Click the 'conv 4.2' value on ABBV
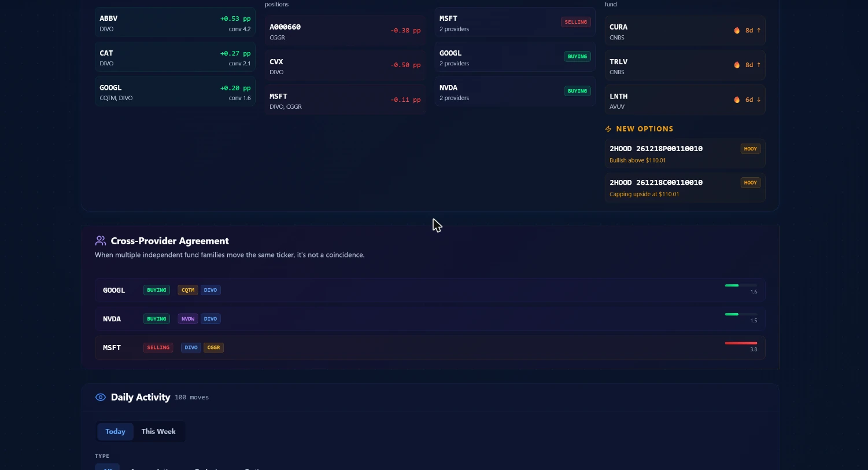The width and height of the screenshot is (868, 470). 239,29
